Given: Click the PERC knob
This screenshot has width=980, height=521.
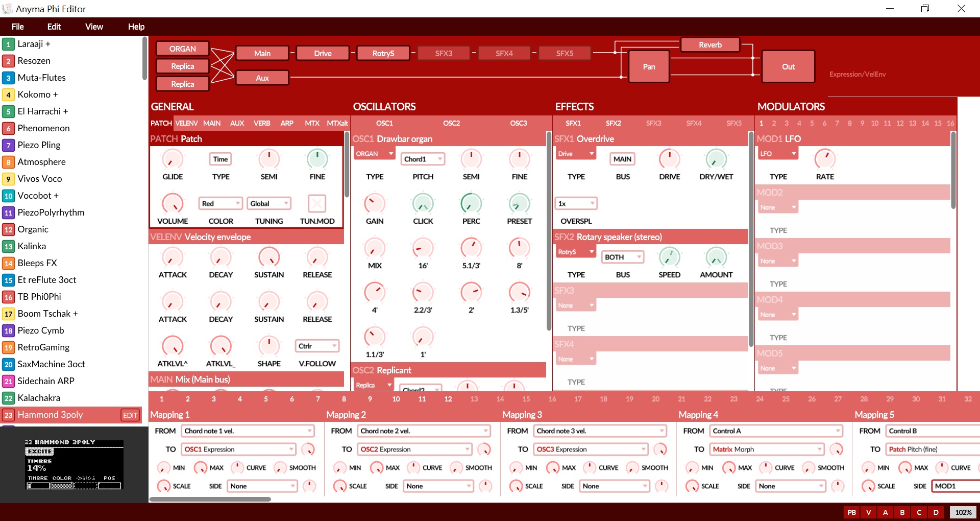Looking at the screenshot, I should [471, 203].
